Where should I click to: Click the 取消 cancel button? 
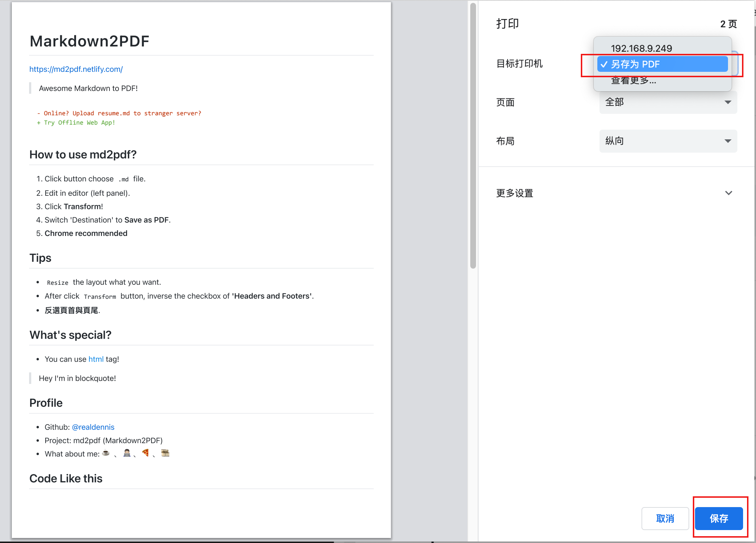click(x=665, y=519)
